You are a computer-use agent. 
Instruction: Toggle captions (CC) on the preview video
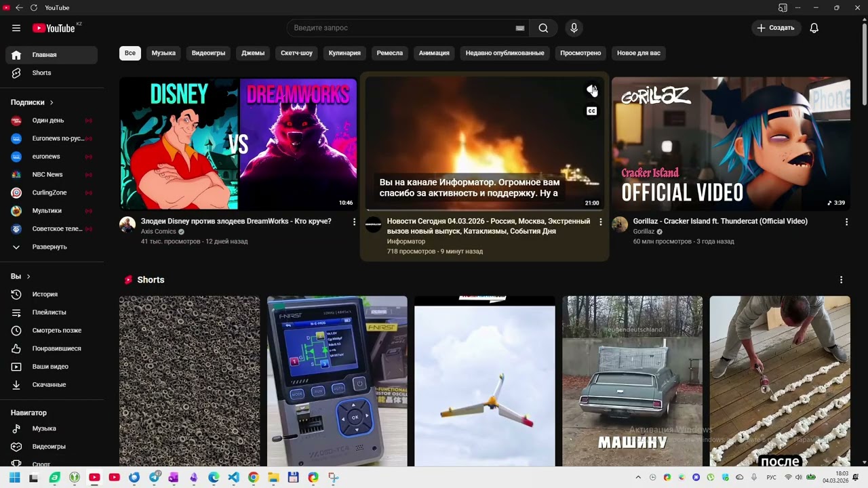click(x=591, y=111)
